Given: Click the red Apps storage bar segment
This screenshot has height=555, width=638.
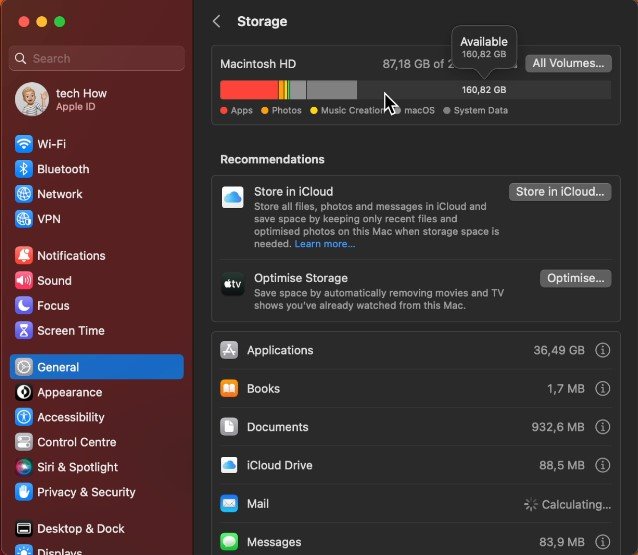Looking at the screenshot, I should 249,90.
